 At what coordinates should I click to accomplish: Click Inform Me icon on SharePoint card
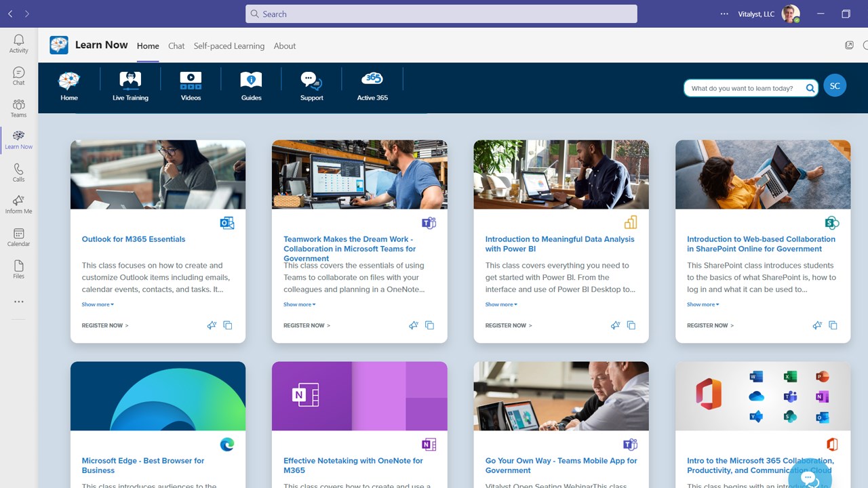click(x=817, y=325)
